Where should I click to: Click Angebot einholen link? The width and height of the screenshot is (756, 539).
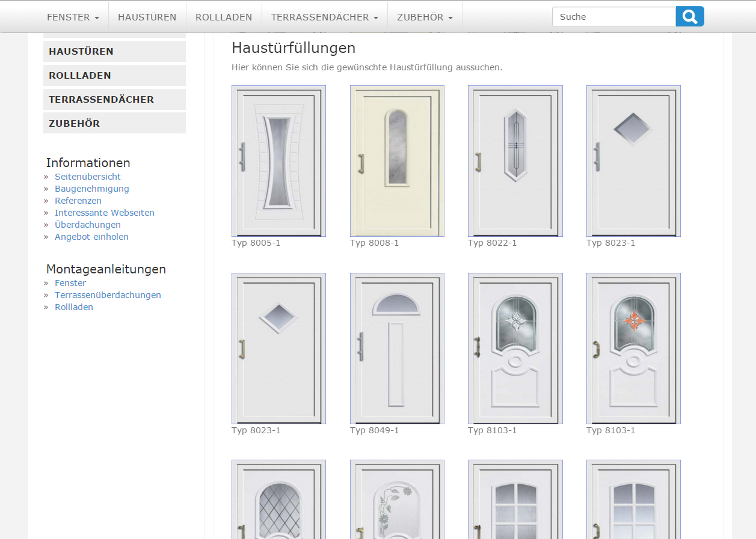click(x=91, y=237)
